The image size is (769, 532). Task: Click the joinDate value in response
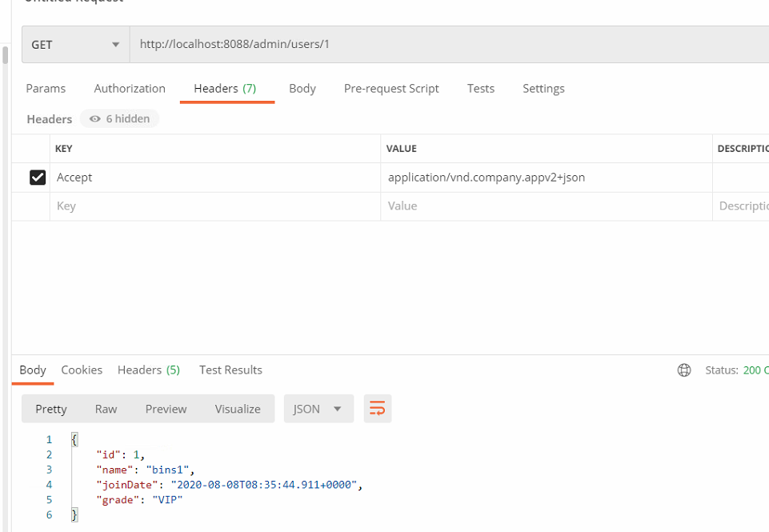point(264,485)
